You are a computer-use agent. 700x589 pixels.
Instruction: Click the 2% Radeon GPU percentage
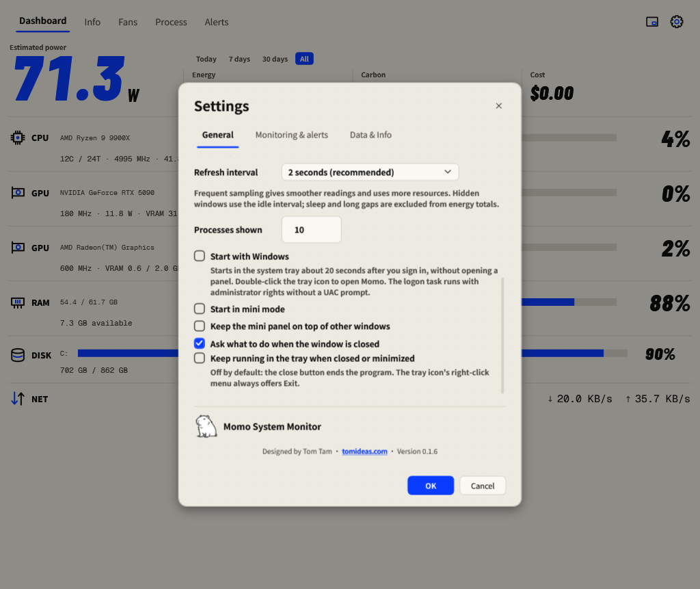676,248
